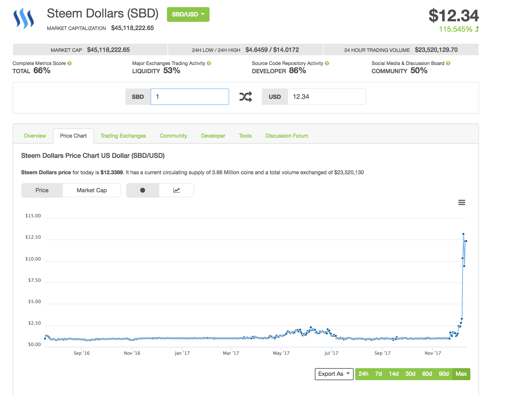The image size is (532, 396).
Task: Choose the Max time range
Action: coord(461,374)
